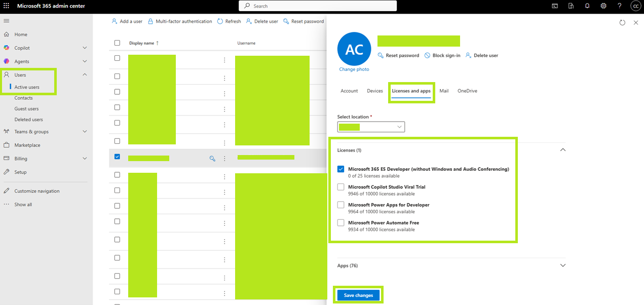Open the what's new document icon in header

(571, 6)
